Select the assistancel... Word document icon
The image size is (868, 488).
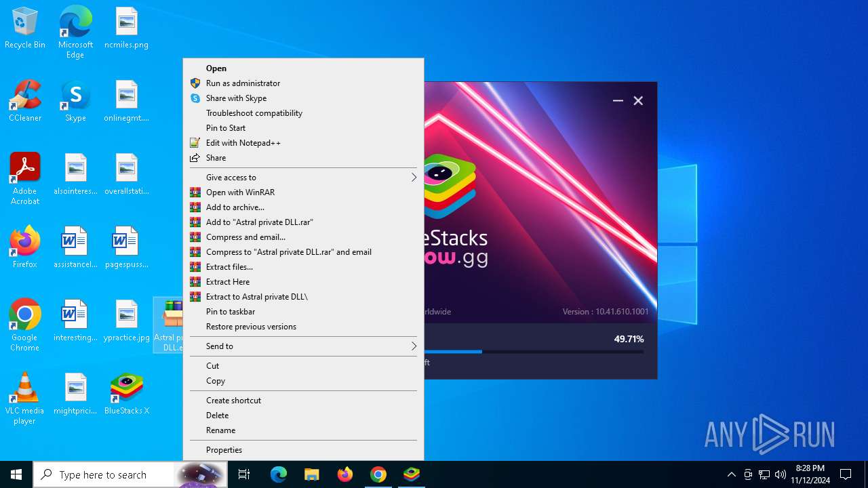pyautogui.click(x=75, y=248)
